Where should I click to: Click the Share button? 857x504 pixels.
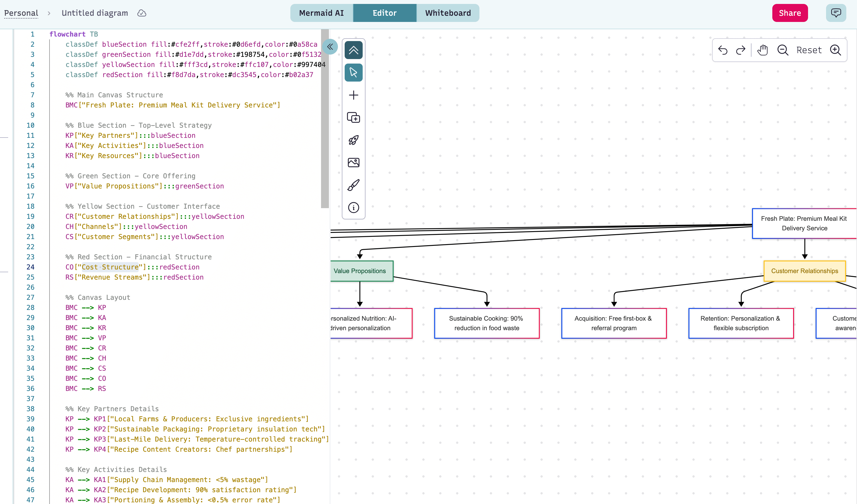[790, 13]
